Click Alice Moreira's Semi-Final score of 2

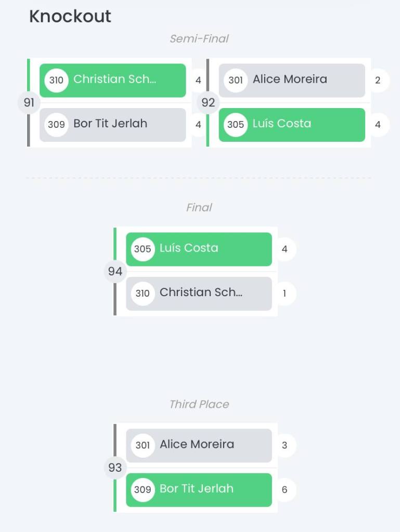tap(378, 81)
